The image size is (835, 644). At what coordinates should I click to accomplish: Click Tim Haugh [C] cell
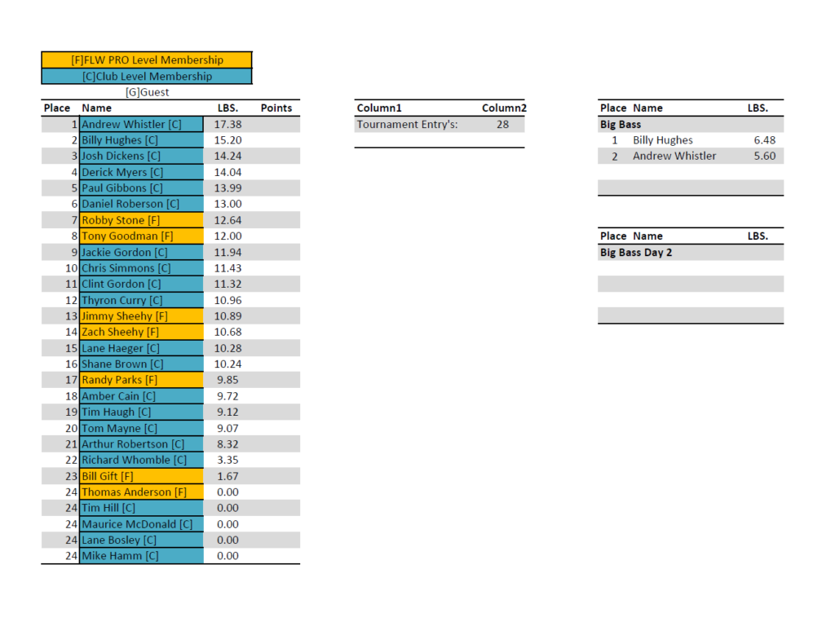[141, 412]
